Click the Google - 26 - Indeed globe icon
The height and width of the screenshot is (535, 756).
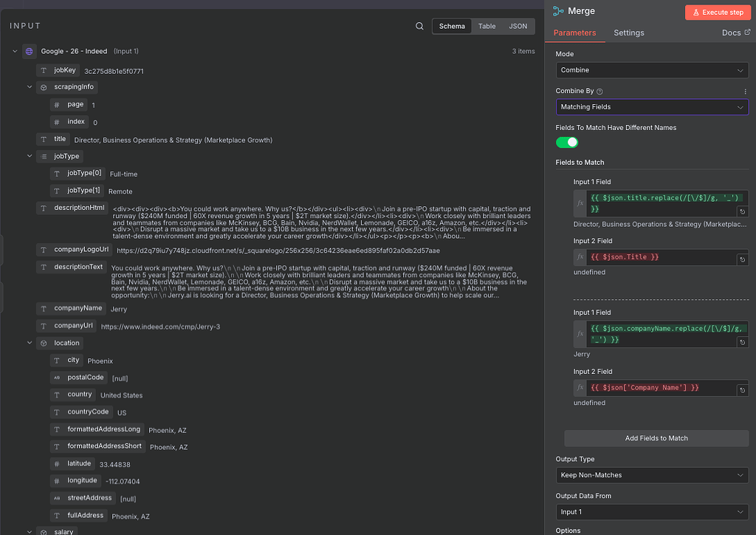pyautogui.click(x=30, y=51)
